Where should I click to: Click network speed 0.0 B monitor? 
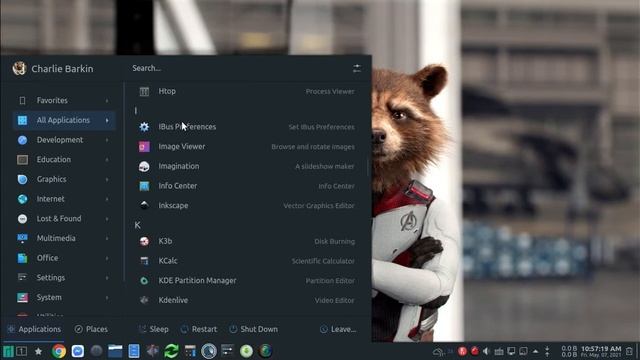coord(569,351)
